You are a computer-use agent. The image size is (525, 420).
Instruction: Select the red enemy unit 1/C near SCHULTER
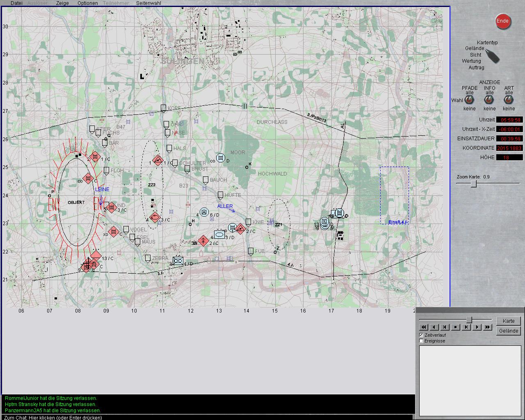coord(158,161)
